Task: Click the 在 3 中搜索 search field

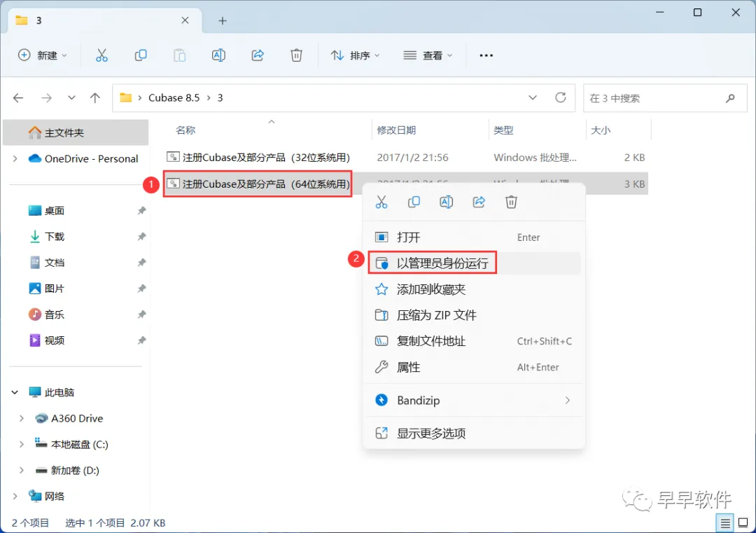Action: point(665,98)
